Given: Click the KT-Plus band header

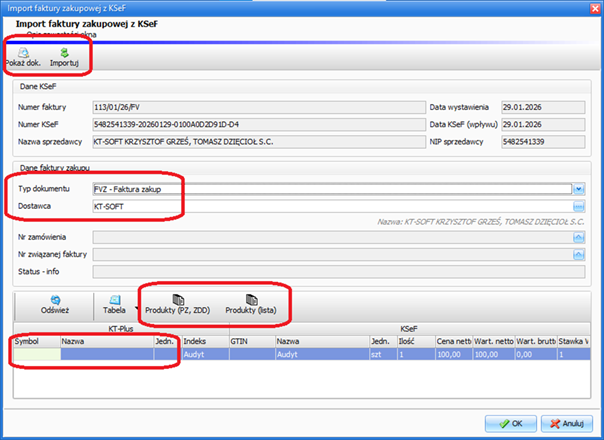Looking at the screenshot, I should (121, 329).
